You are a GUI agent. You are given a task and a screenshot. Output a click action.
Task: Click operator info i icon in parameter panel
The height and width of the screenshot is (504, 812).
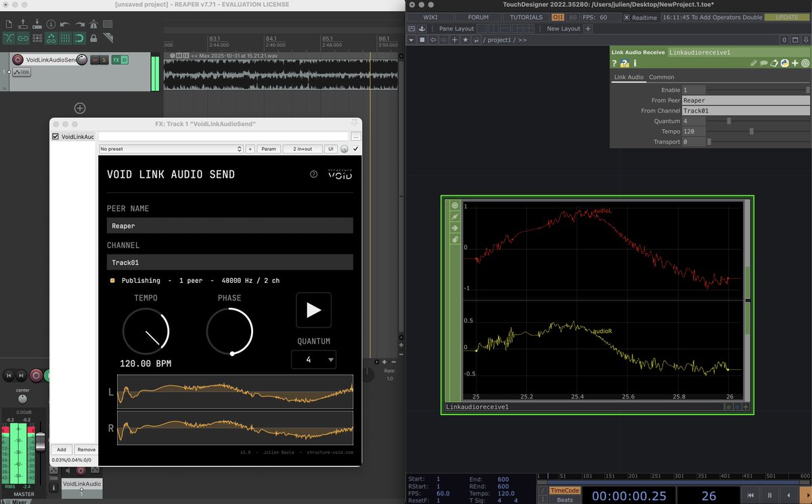click(x=635, y=63)
